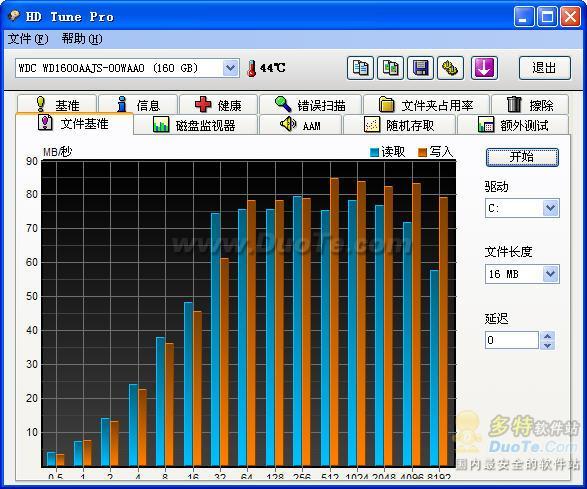Switch to the 额外测试 extra tests tab
Viewport: 587px width, 489px height.
coord(513,125)
